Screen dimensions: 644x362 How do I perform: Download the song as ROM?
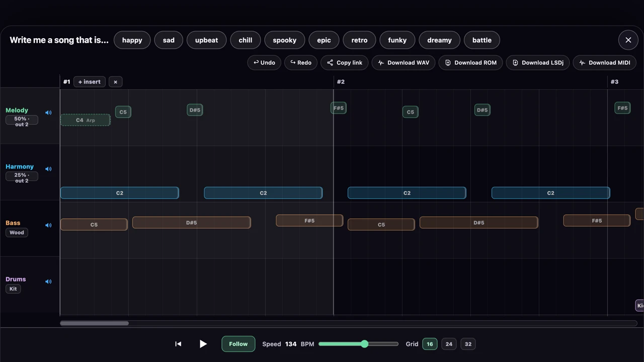pyautogui.click(x=470, y=63)
